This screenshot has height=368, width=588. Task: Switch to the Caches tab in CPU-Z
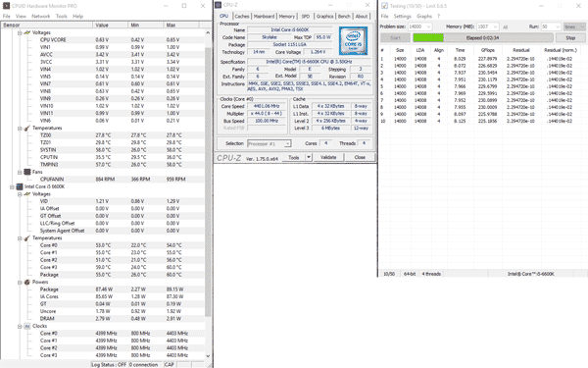click(242, 16)
